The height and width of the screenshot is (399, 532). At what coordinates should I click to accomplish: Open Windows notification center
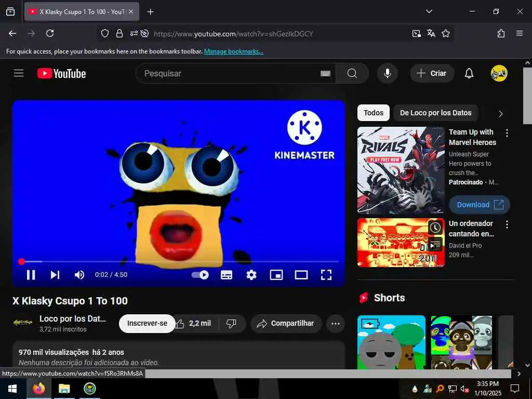515,388
